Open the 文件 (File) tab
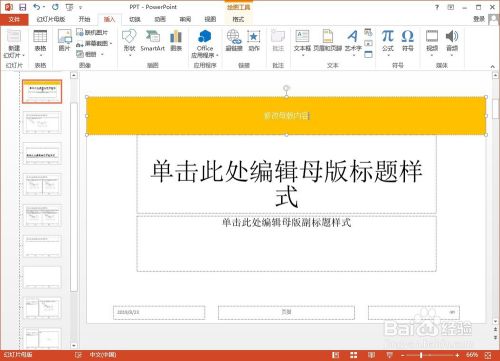Image resolution: width=500 pixels, height=361 pixels. pos(14,19)
